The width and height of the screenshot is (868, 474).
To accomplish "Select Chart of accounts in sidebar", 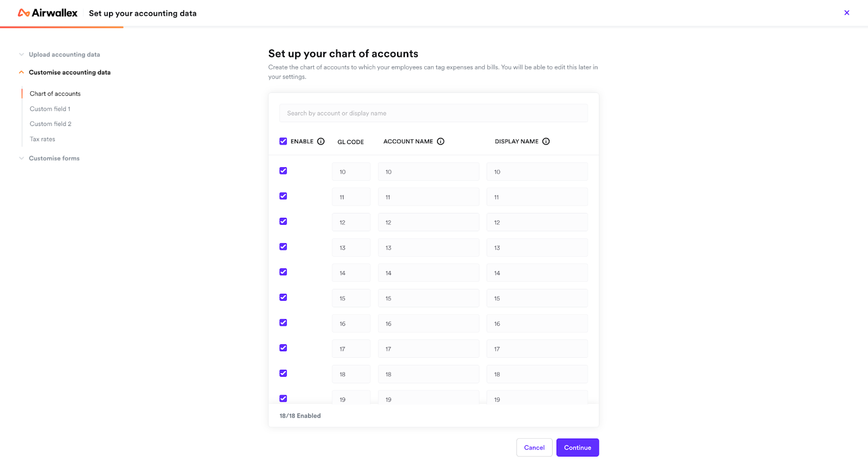I will 55,93.
